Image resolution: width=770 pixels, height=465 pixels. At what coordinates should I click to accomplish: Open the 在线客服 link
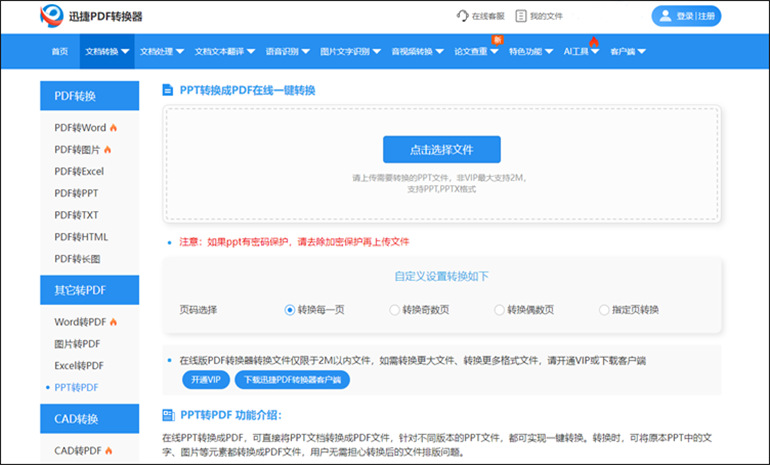(481, 16)
